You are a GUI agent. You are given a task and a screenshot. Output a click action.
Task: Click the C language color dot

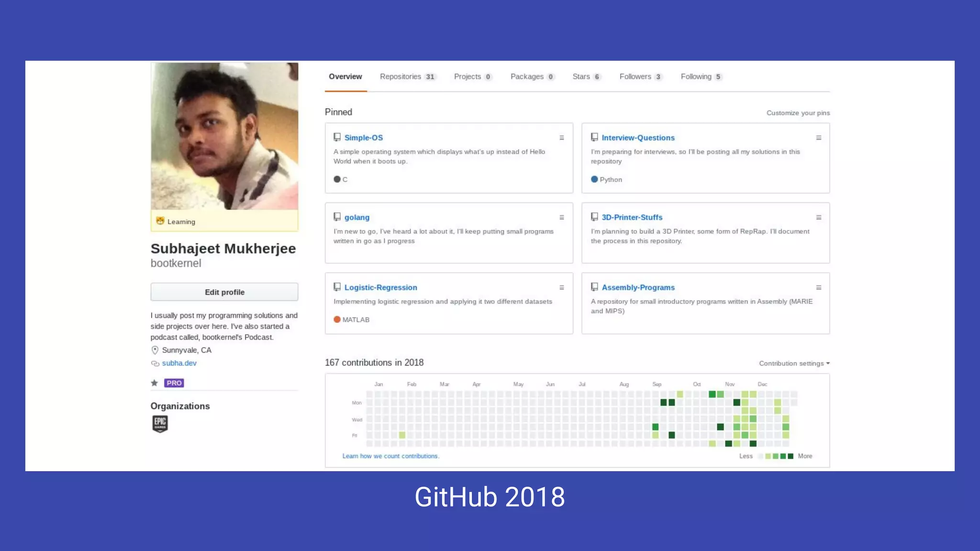click(337, 179)
